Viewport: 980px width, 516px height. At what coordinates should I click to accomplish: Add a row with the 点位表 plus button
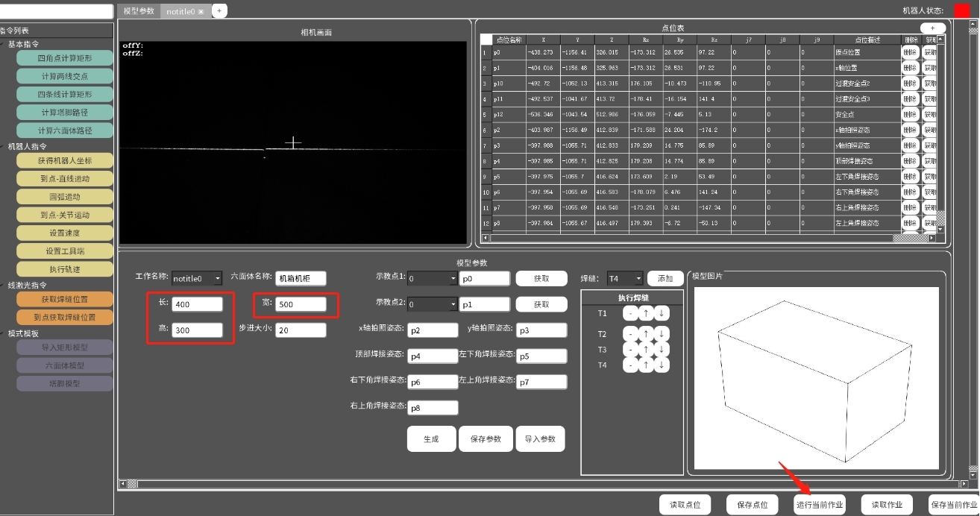click(x=932, y=28)
